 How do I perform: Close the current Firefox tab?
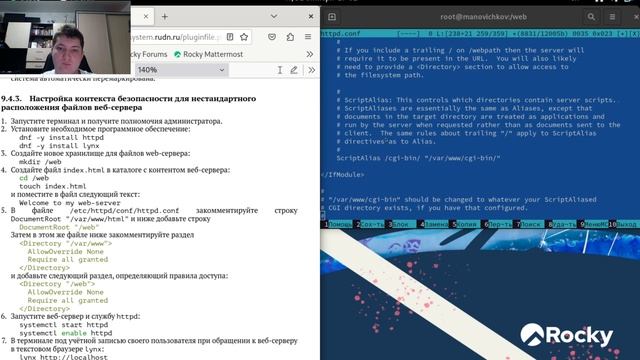tap(146, 17)
